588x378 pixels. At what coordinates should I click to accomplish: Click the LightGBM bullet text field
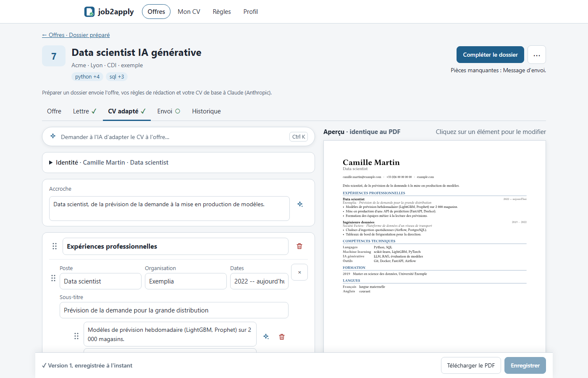coord(170,334)
